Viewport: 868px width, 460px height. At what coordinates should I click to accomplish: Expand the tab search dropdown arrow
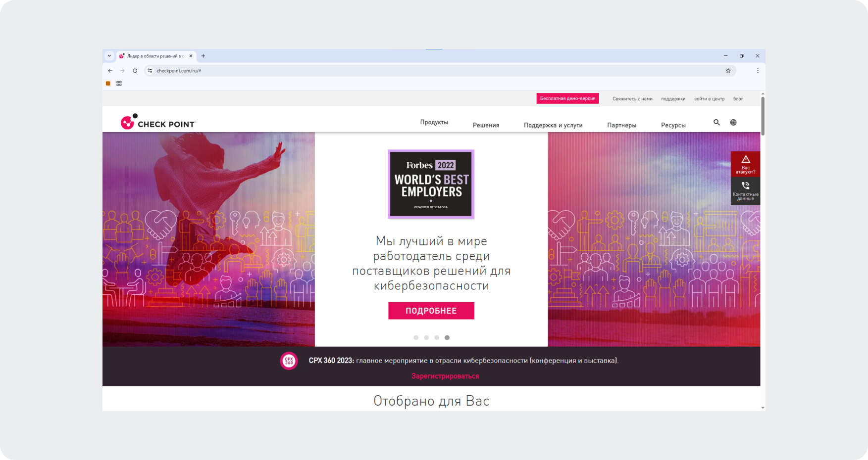tap(109, 56)
